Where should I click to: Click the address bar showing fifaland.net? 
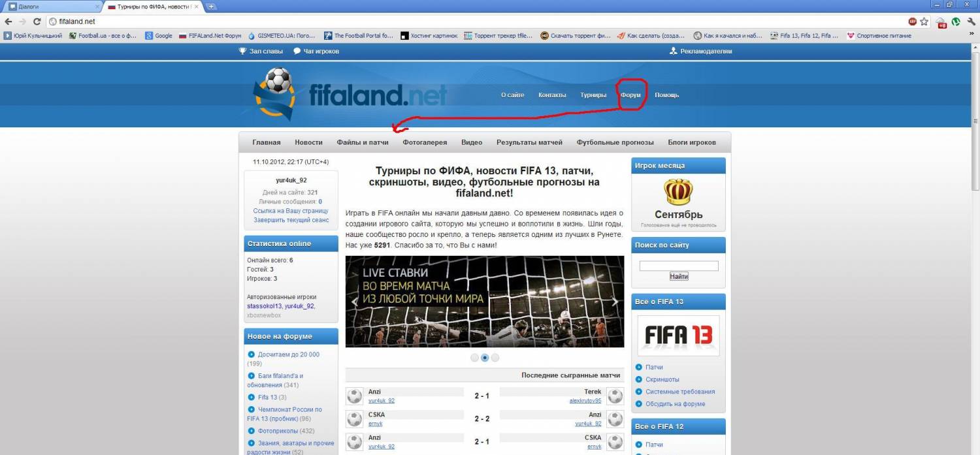pos(477,22)
